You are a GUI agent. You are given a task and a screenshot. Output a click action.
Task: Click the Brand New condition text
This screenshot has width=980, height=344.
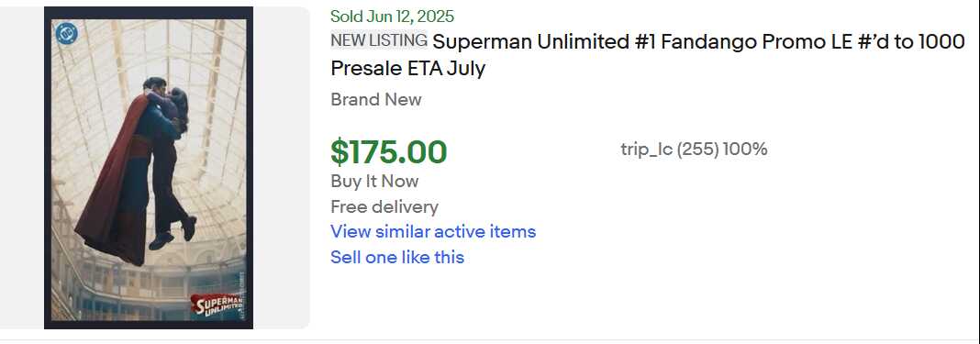376,99
